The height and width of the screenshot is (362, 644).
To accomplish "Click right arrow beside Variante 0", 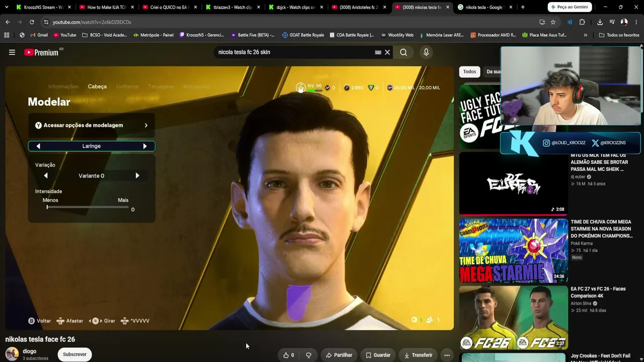I will [137, 175].
